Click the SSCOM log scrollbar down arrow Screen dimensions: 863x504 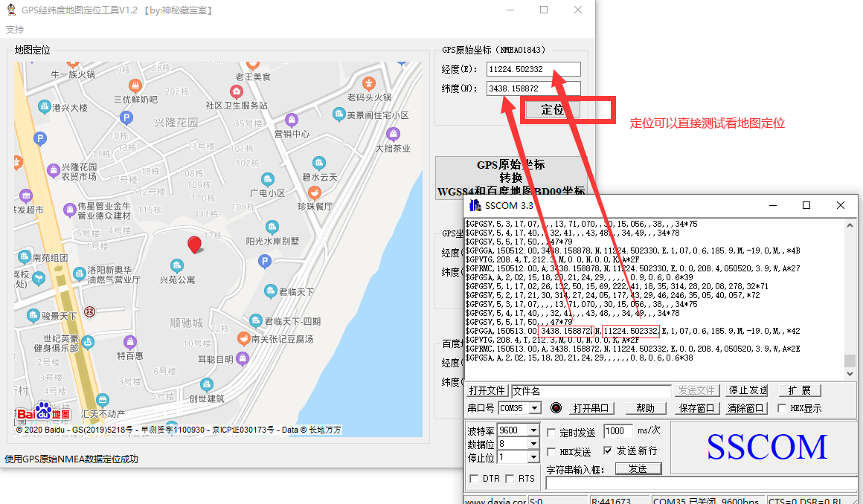point(850,374)
